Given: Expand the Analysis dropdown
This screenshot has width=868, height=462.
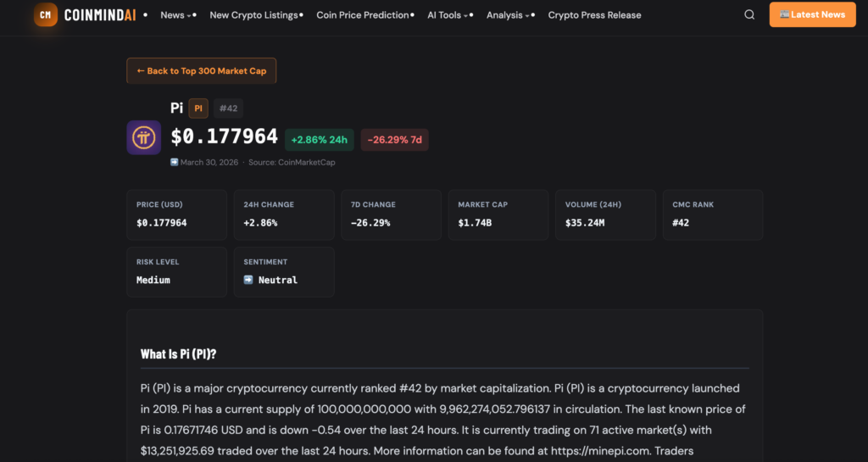Looking at the screenshot, I should (508, 15).
